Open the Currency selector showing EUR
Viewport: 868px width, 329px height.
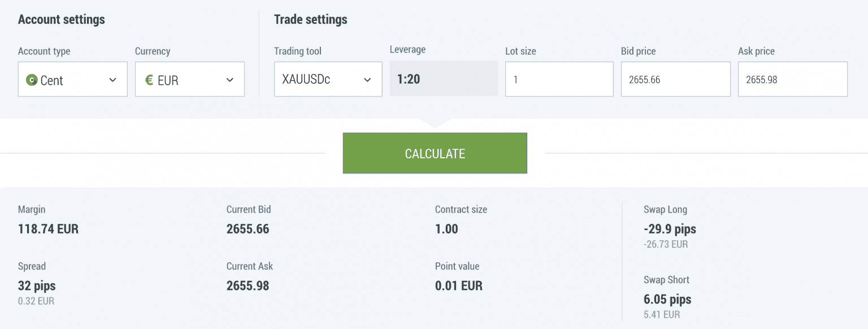click(x=189, y=79)
